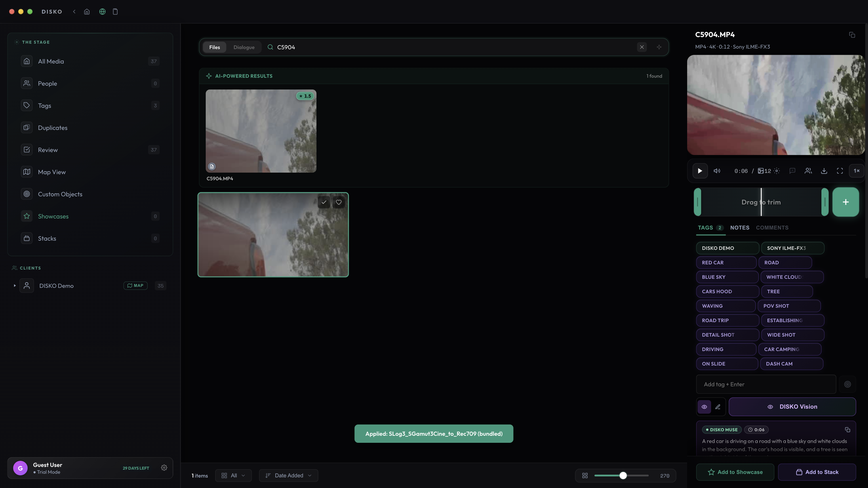
Task: Switch search mode to Dialogue
Action: point(244,47)
